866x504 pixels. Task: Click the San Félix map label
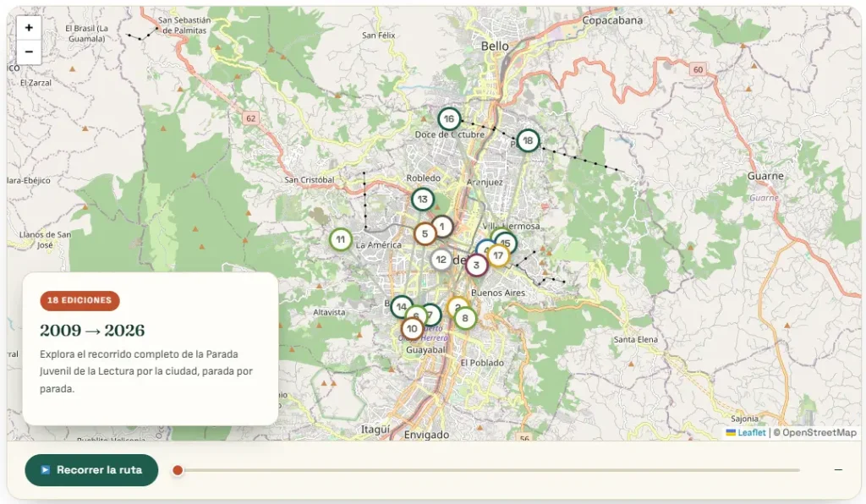click(x=379, y=36)
